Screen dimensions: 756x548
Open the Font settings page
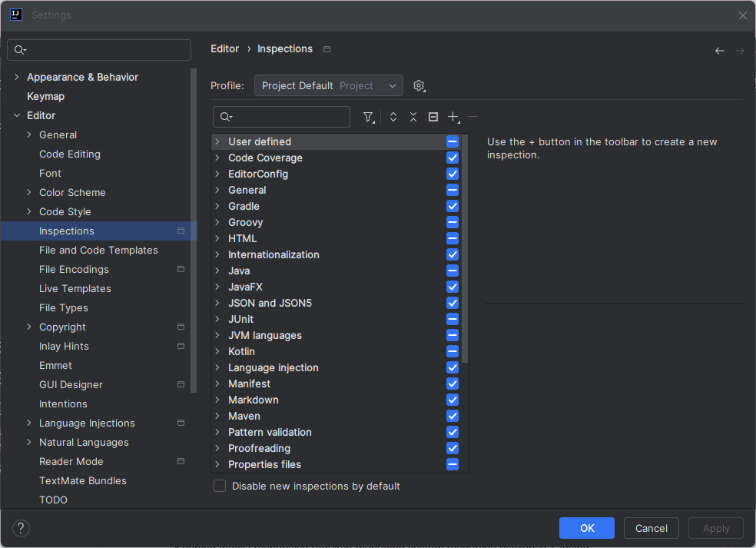pyautogui.click(x=50, y=173)
